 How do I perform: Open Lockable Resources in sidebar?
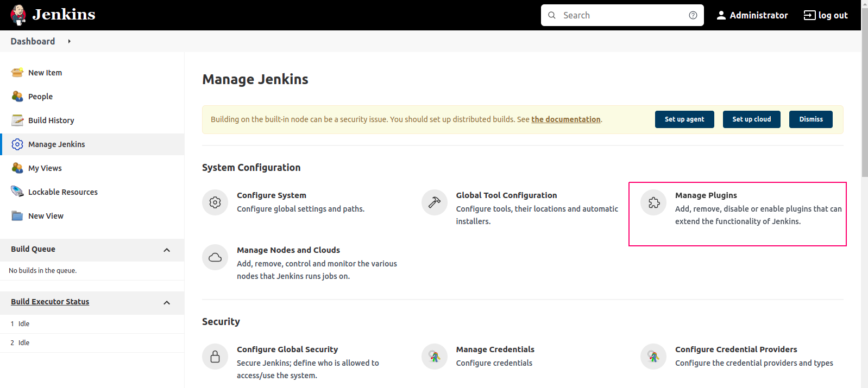coord(63,192)
